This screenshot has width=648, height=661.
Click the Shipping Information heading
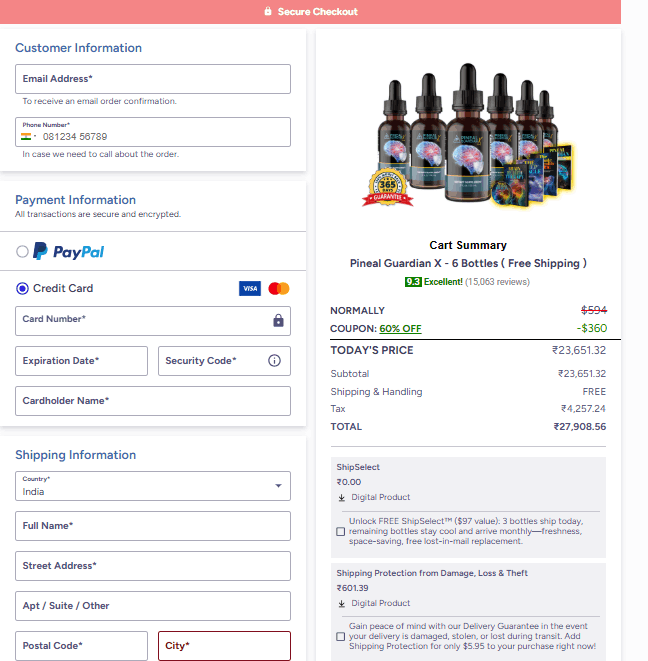(75, 454)
